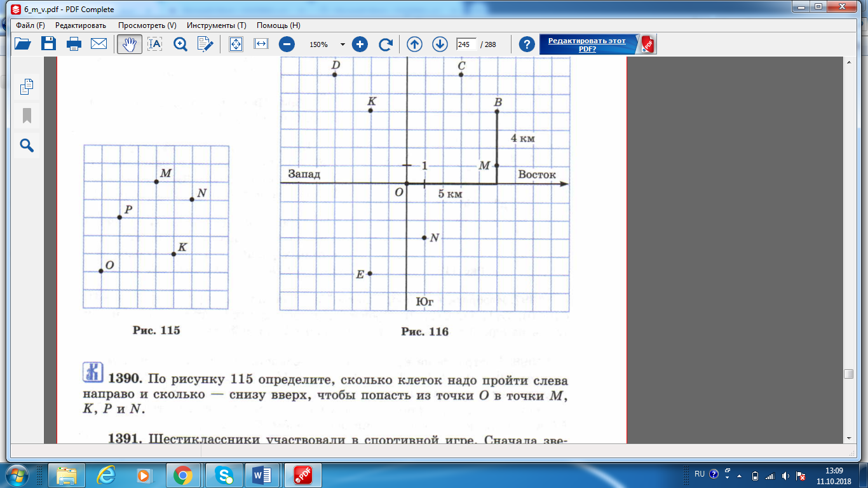
Task: Click the 'Запад' label on the graph
Action: [x=304, y=174]
